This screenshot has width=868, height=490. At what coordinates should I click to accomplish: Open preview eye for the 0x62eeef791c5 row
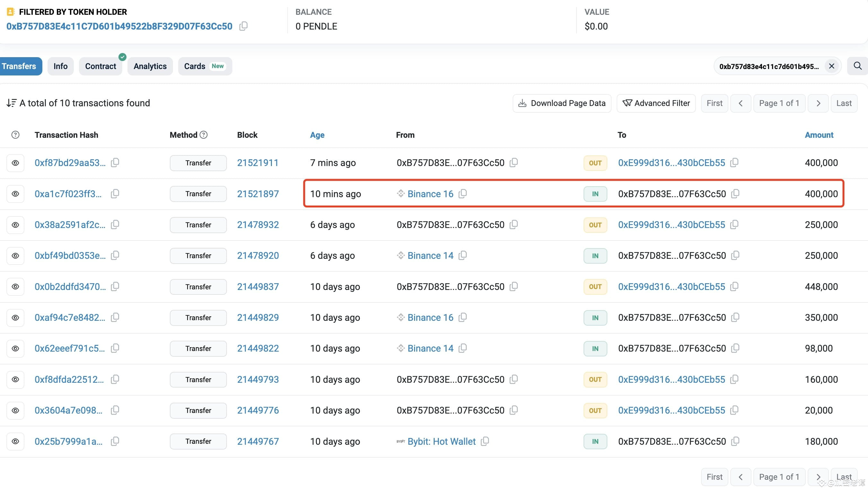15,348
